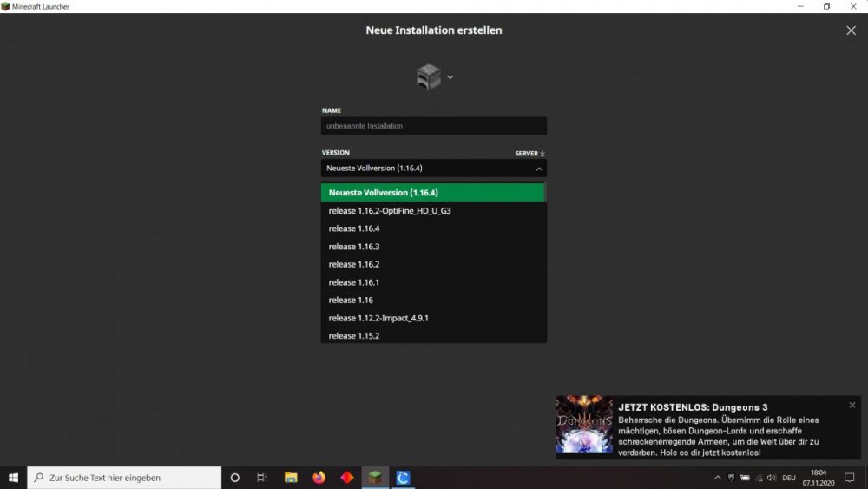Open Firefox from the taskbar
The width and height of the screenshot is (868, 489).
point(319,478)
